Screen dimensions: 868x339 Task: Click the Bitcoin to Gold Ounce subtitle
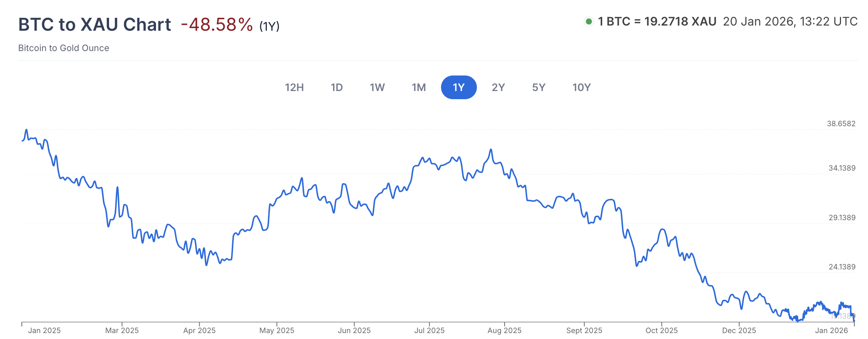(x=64, y=48)
